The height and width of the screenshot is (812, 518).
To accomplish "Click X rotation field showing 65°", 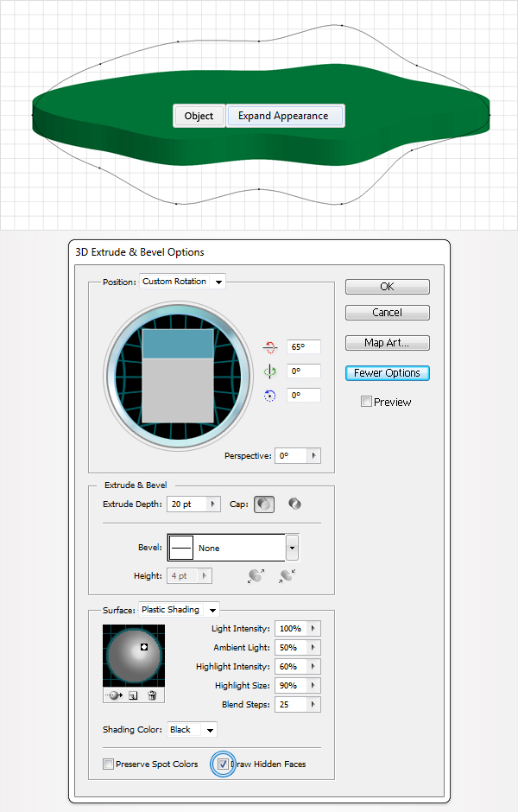I will (304, 347).
